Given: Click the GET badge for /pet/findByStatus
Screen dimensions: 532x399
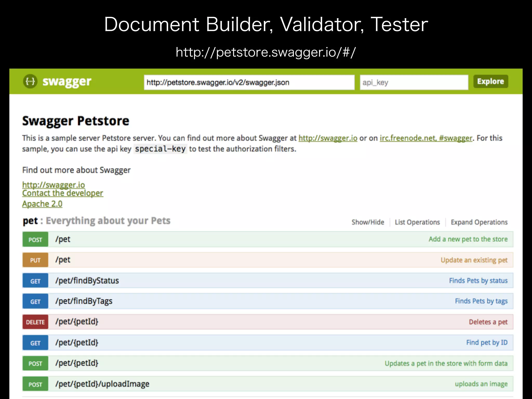Looking at the screenshot, I should pyautogui.click(x=35, y=281).
